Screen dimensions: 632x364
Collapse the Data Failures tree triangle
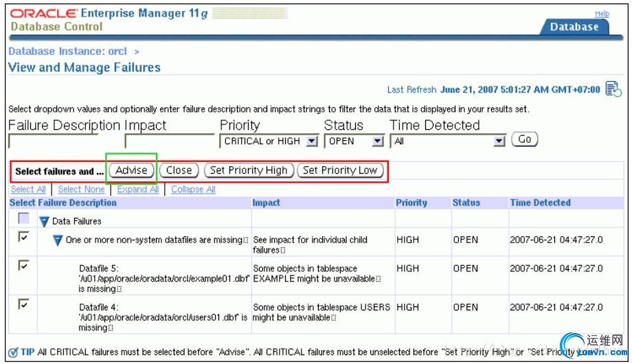[x=44, y=221]
